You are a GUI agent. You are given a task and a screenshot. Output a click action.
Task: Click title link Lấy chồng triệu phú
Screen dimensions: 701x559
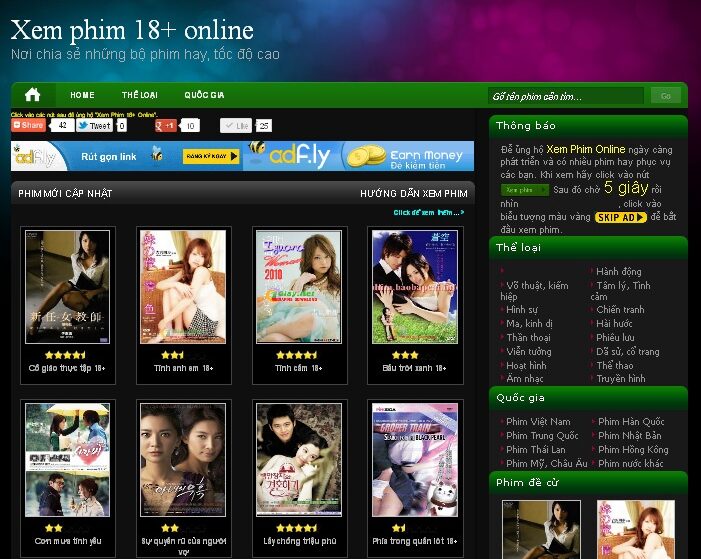299,541
